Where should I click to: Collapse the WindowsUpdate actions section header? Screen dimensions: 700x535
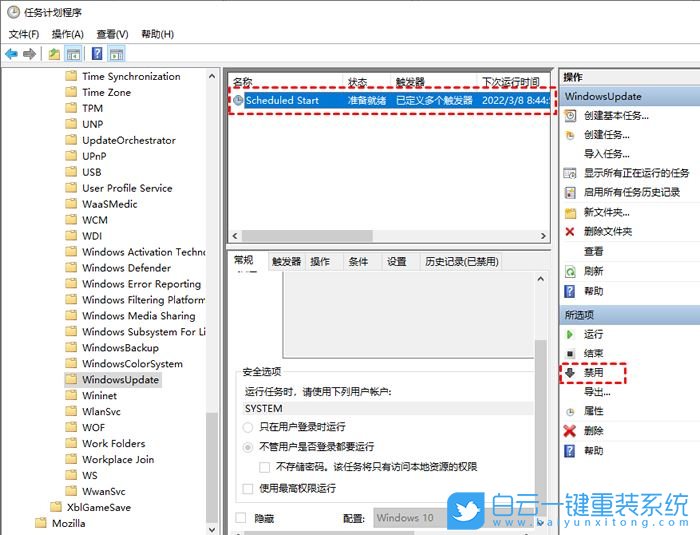click(x=629, y=96)
